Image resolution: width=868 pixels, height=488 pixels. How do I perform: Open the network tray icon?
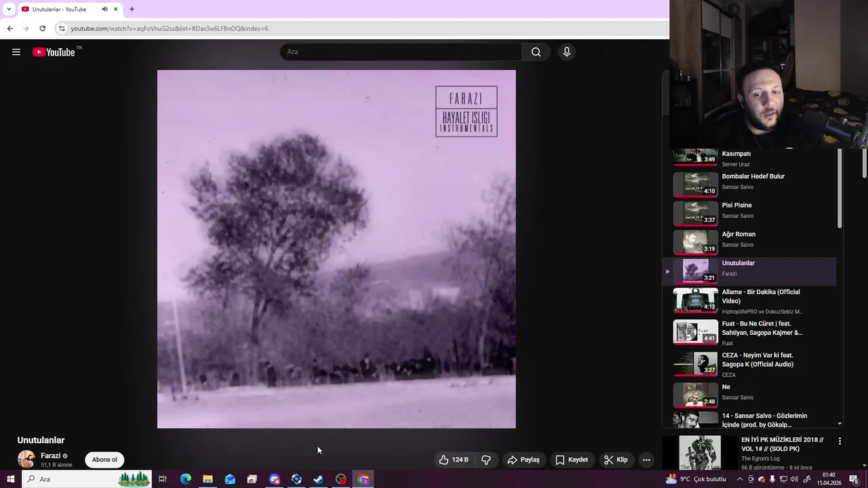pyautogui.click(x=784, y=479)
